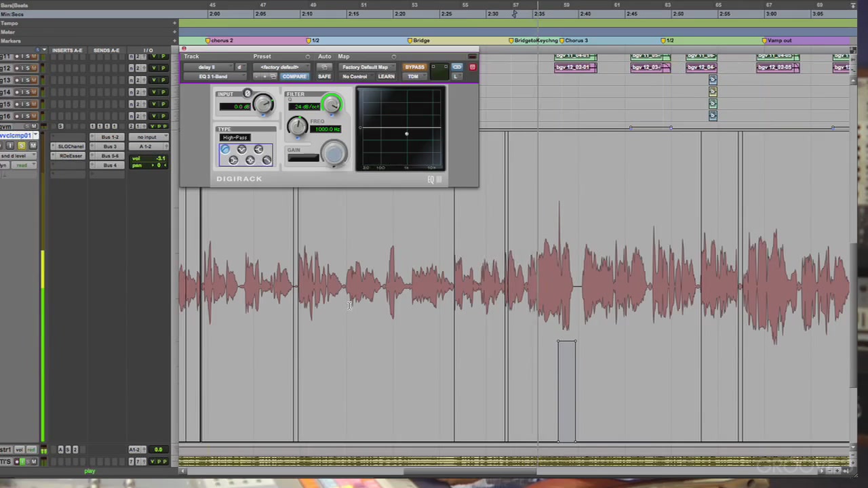Open the EQ 3 1-Band plug-in selector

(215, 77)
